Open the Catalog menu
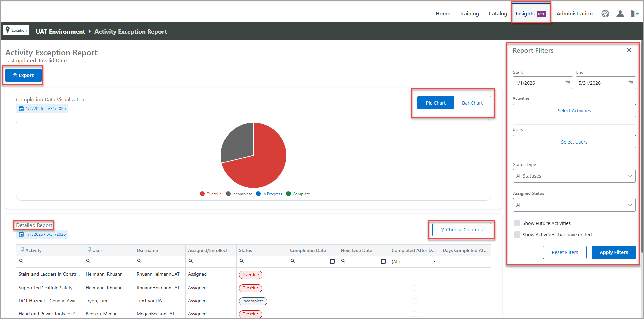This screenshot has width=644, height=319. [498, 14]
